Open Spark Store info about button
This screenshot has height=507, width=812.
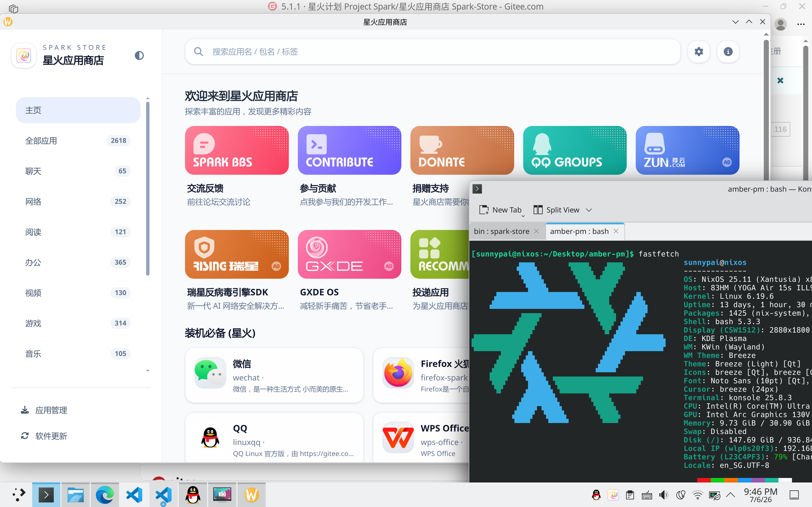[728, 52]
